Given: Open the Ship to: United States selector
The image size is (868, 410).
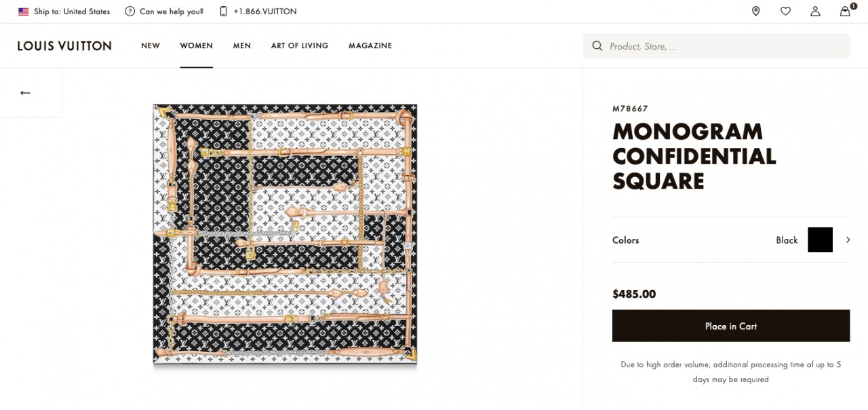Looking at the screenshot, I should point(72,12).
